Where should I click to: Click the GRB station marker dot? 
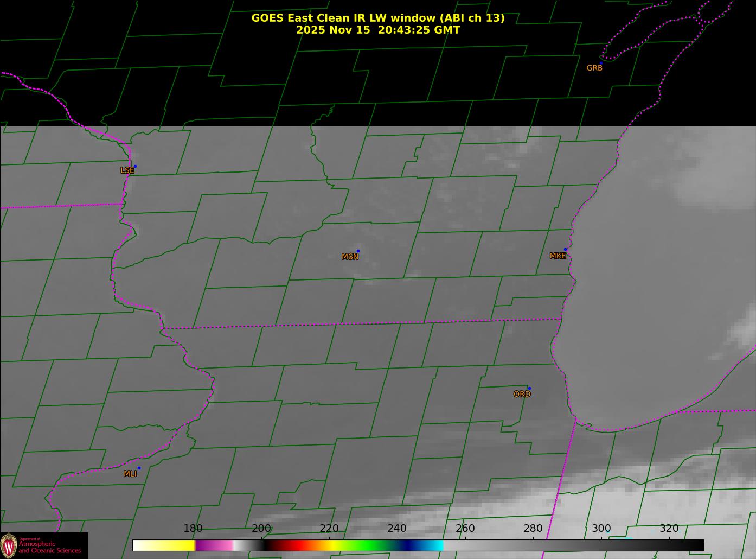click(601, 63)
